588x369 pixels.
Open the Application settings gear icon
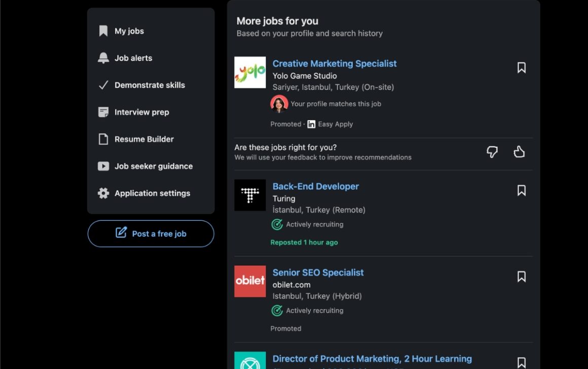pyautogui.click(x=103, y=193)
